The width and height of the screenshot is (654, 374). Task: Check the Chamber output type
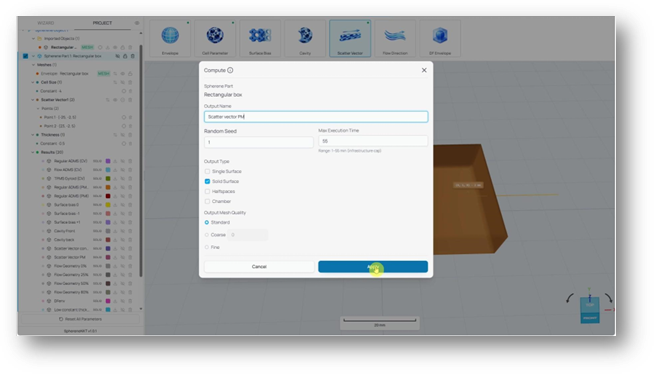207,201
